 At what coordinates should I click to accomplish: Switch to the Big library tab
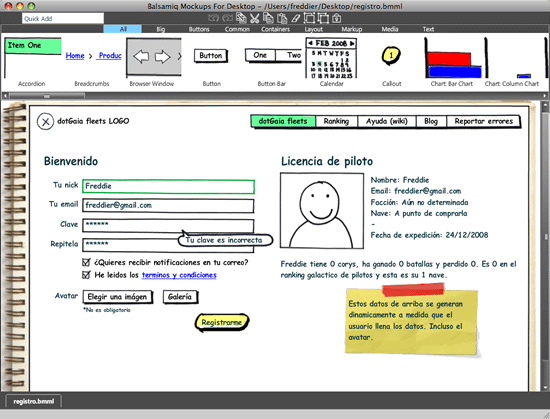point(161,29)
